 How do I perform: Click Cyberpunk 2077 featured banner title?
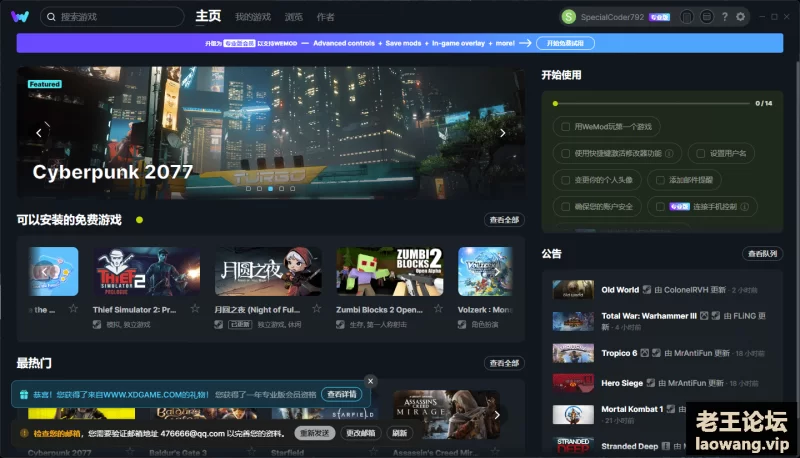point(113,172)
